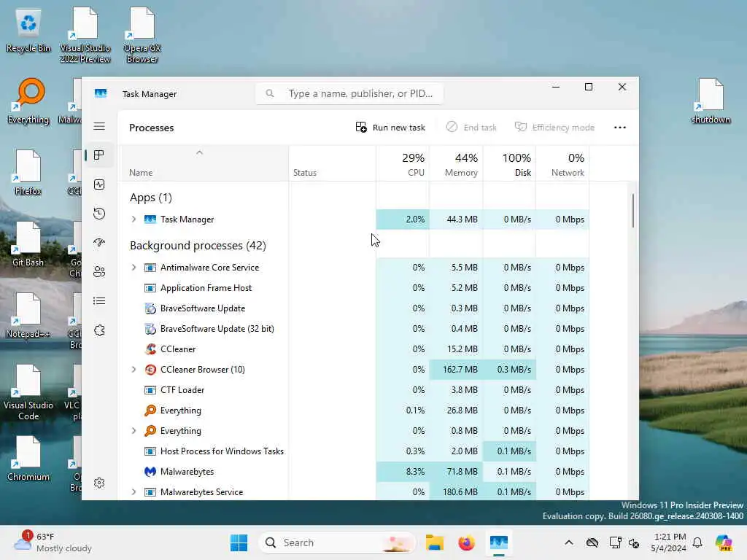The height and width of the screenshot is (560, 747).
Task: Select the BraveSoftware Update process row
Action: (354, 308)
